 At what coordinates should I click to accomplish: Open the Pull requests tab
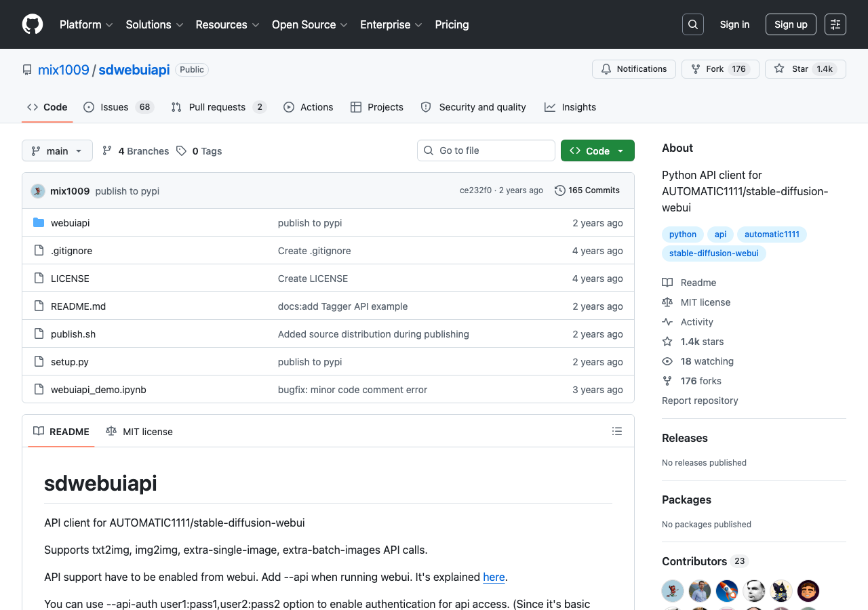(219, 107)
